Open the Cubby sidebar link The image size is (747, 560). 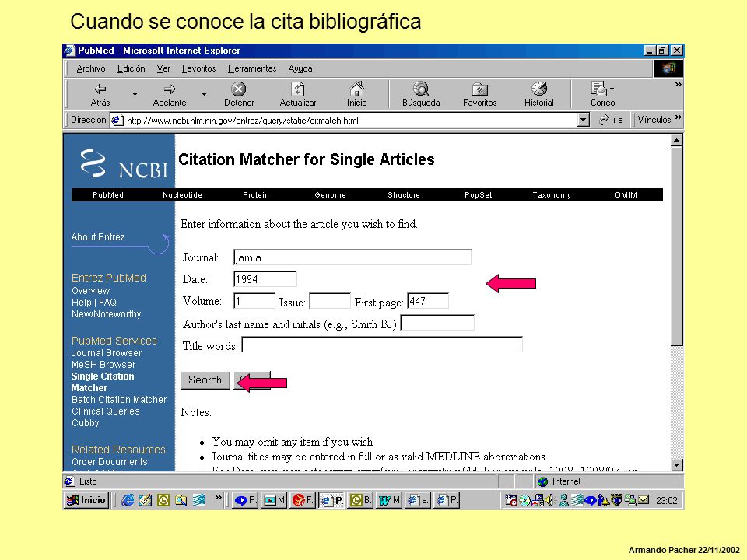(x=86, y=423)
